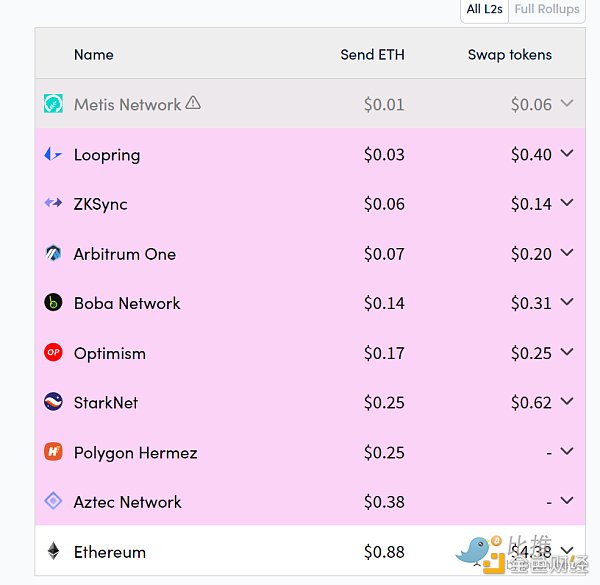
Task: Click the Metis Network warning triangle icon
Action: 193,103
